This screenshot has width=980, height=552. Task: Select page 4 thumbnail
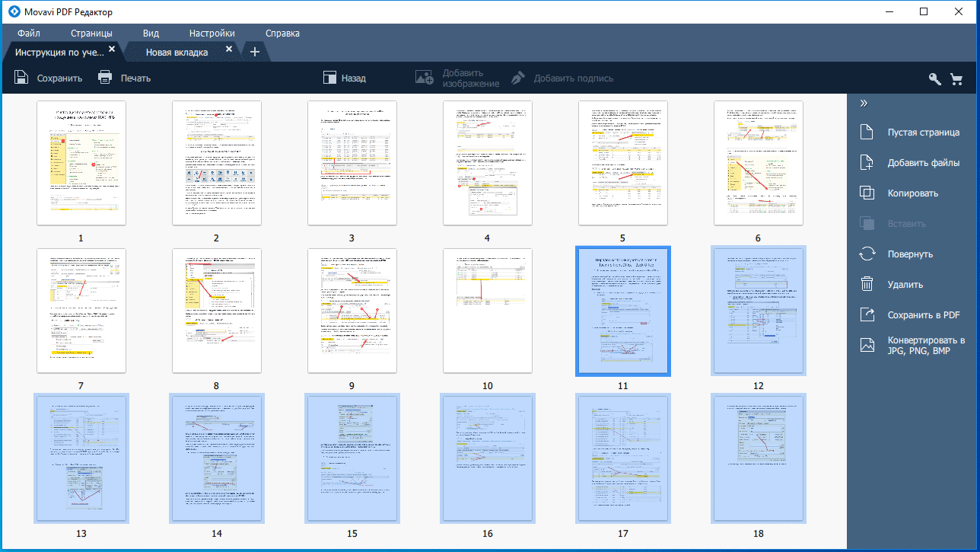click(487, 163)
